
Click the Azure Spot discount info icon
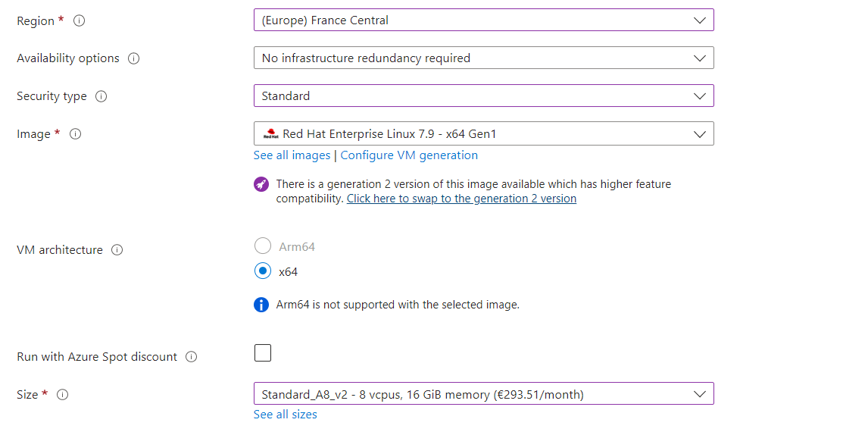(192, 357)
